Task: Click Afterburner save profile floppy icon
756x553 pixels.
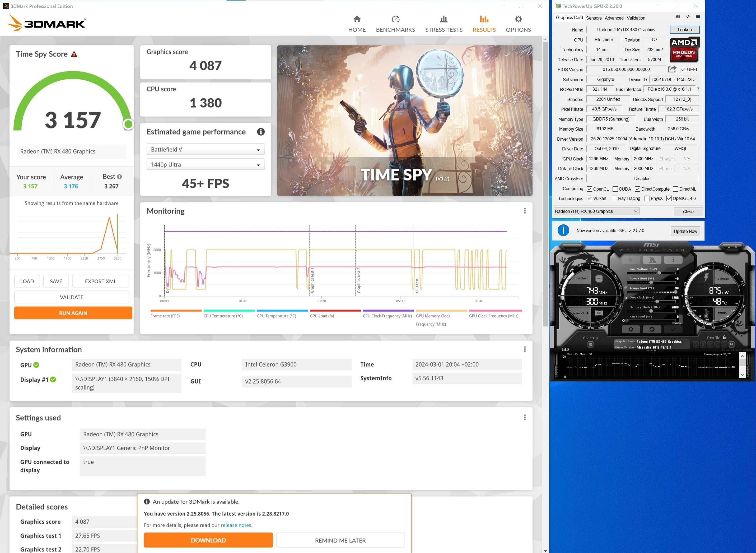Action: 732,344
